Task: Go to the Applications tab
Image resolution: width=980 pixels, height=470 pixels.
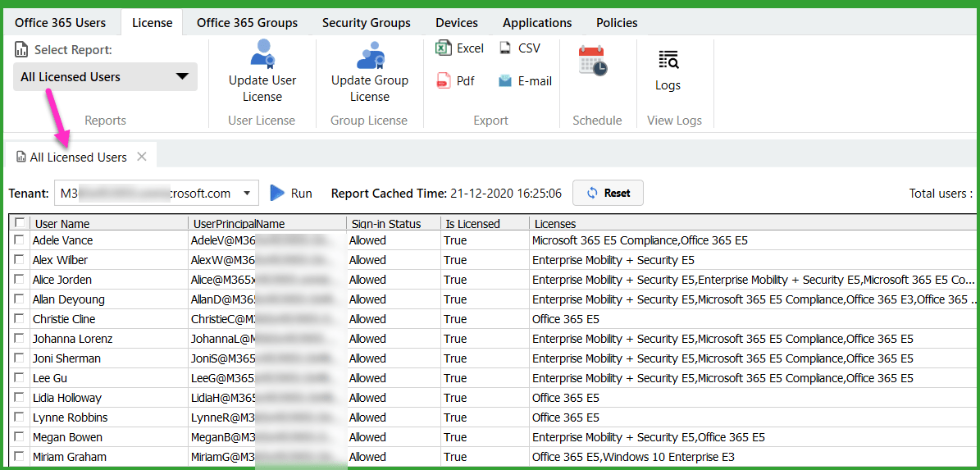Action: tap(537, 22)
